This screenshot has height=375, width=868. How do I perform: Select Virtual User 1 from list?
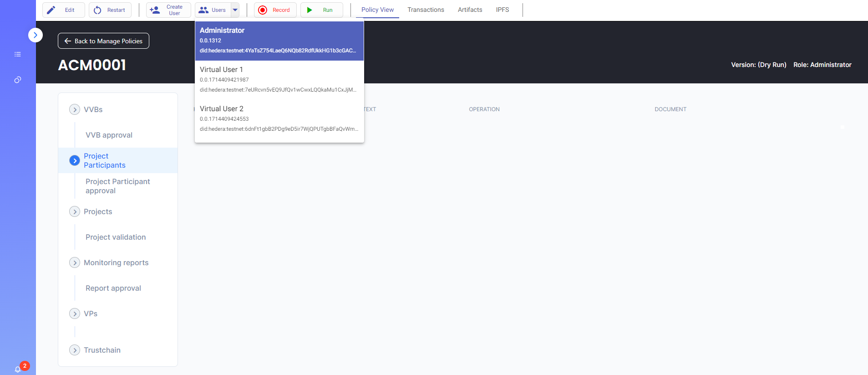click(279, 80)
